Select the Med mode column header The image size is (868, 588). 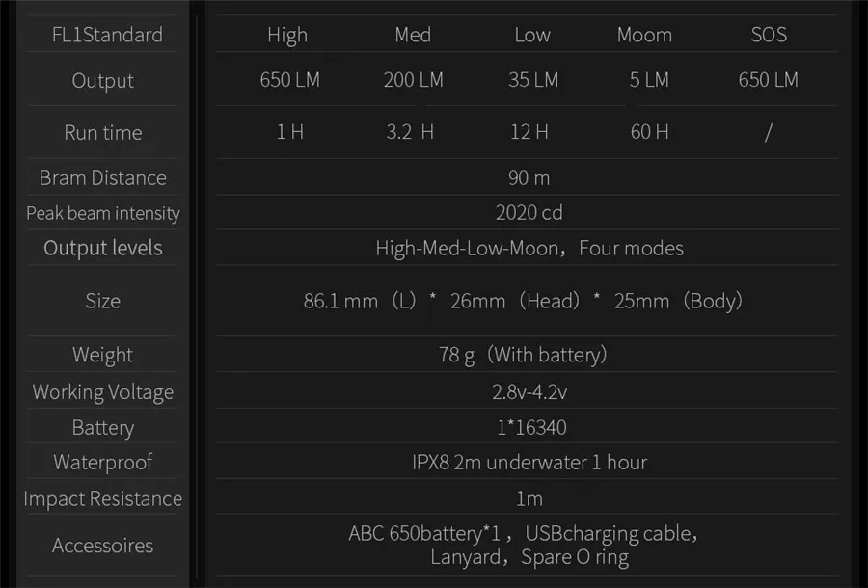[x=413, y=35]
